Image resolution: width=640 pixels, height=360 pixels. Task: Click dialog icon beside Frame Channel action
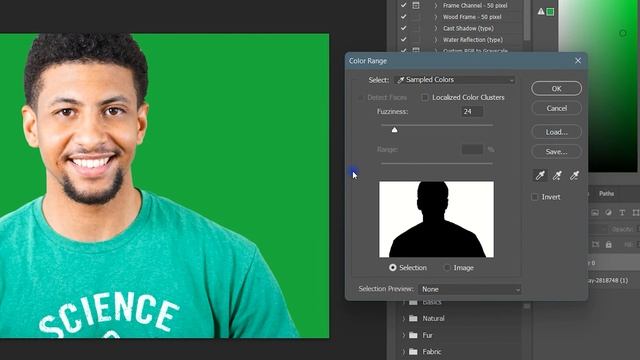416,5
